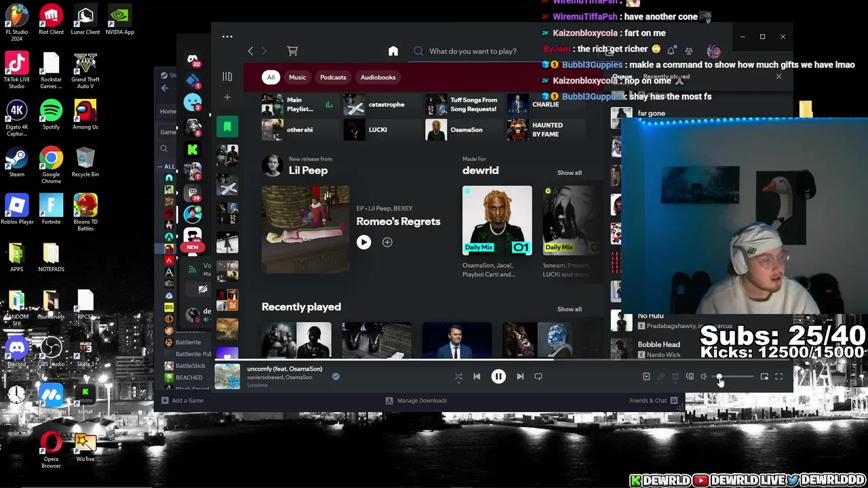
Task: Toggle the saved checkmark for uncomfy
Action: coord(336,376)
